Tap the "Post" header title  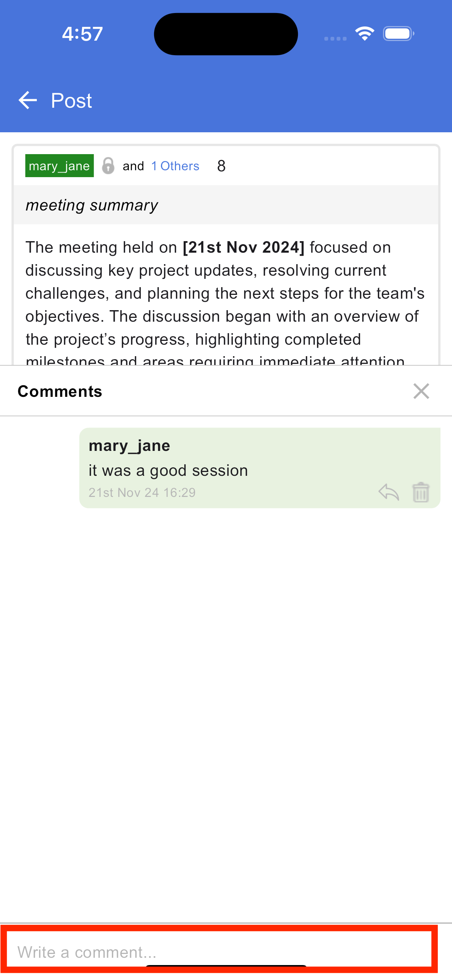click(x=71, y=100)
